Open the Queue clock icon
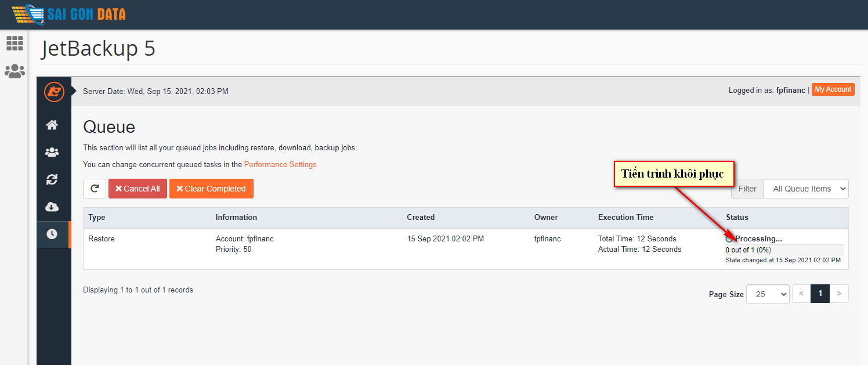868x365 pixels. click(52, 234)
